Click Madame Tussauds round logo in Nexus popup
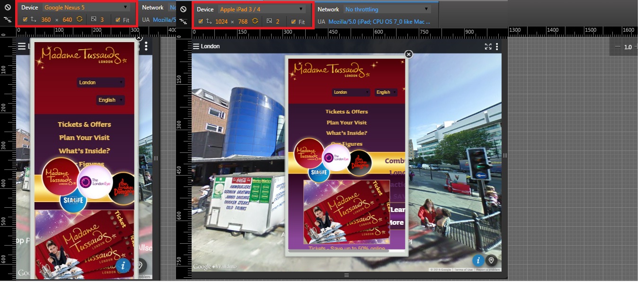644x283 pixels. pyautogui.click(x=61, y=177)
